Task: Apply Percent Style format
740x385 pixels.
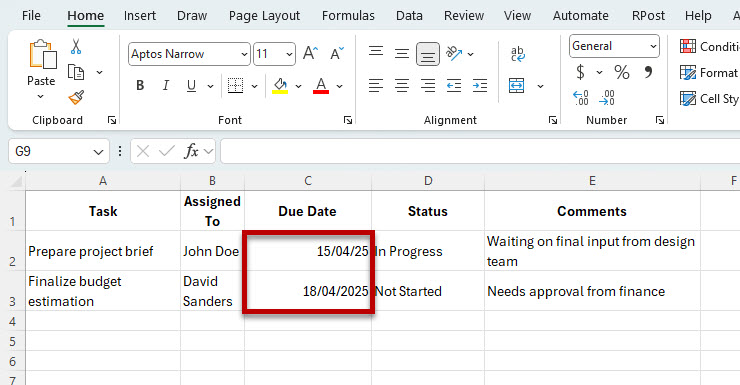Action: tap(622, 72)
